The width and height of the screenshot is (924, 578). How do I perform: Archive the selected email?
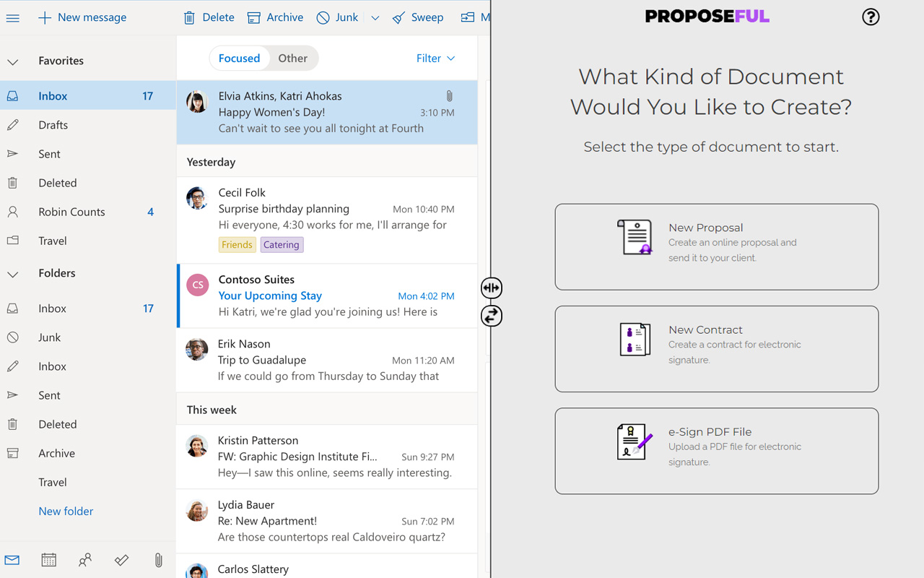point(275,17)
